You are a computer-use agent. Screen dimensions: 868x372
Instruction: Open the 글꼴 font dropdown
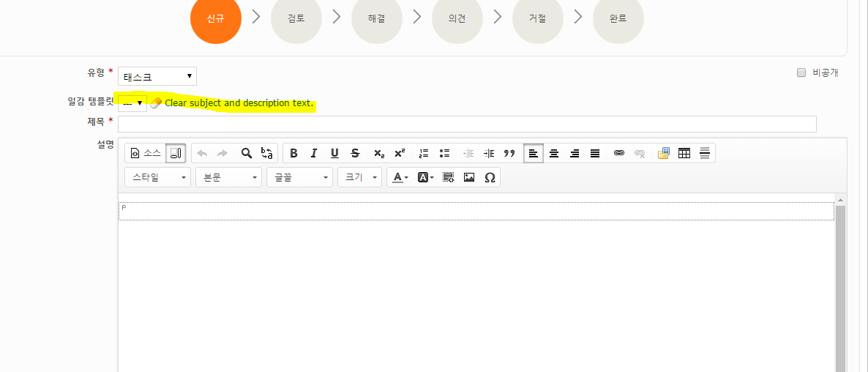point(299,177)
